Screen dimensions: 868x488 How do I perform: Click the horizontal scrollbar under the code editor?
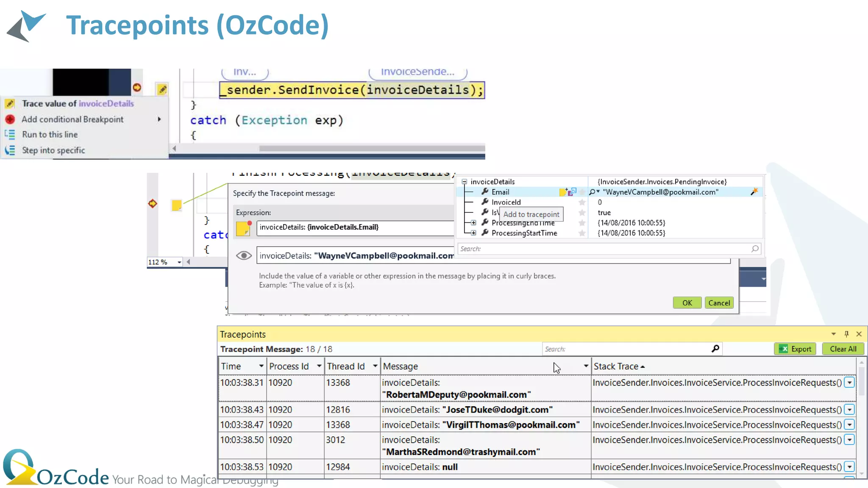(x=371, y=149)
